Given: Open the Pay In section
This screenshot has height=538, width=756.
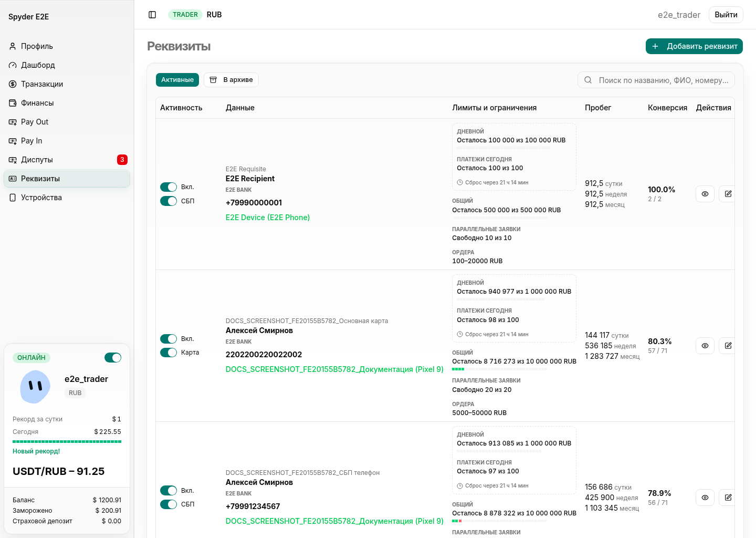Looking at the screenshot, I should coord(67,141).
